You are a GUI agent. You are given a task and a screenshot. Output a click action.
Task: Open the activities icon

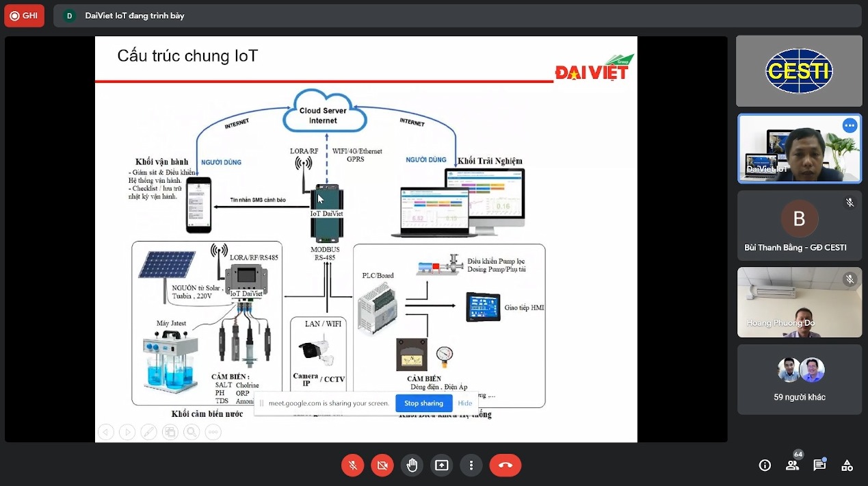[847, 465]
